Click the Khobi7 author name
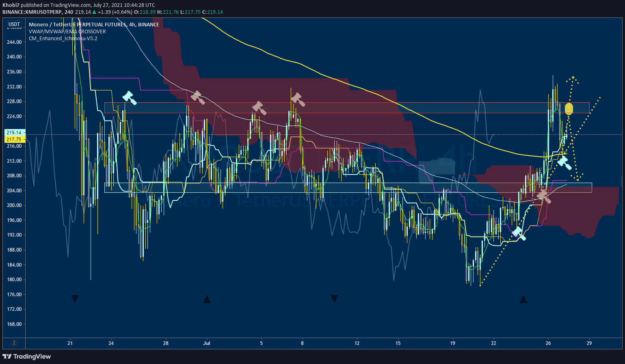The width and height of the screenshot is (625, 364). [11, 5]
